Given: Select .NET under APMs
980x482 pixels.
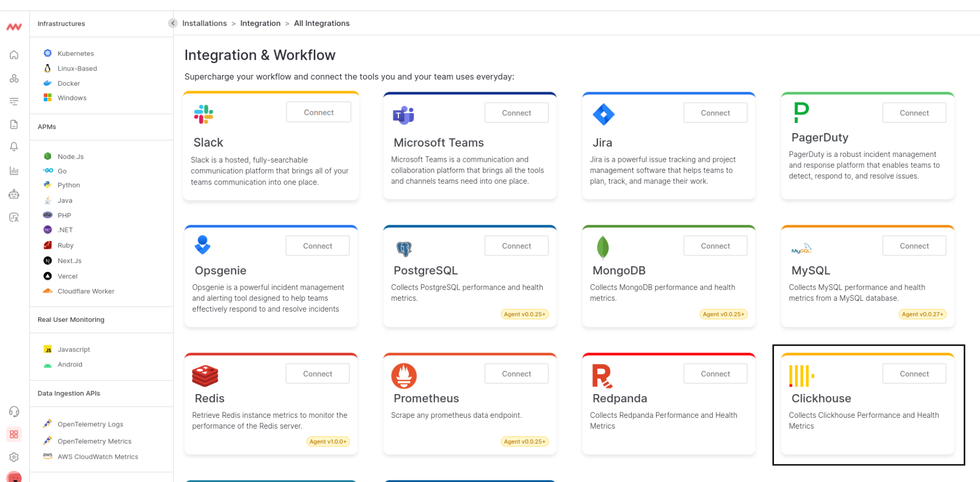Looking at the screenshot, I should click(65, 230).
